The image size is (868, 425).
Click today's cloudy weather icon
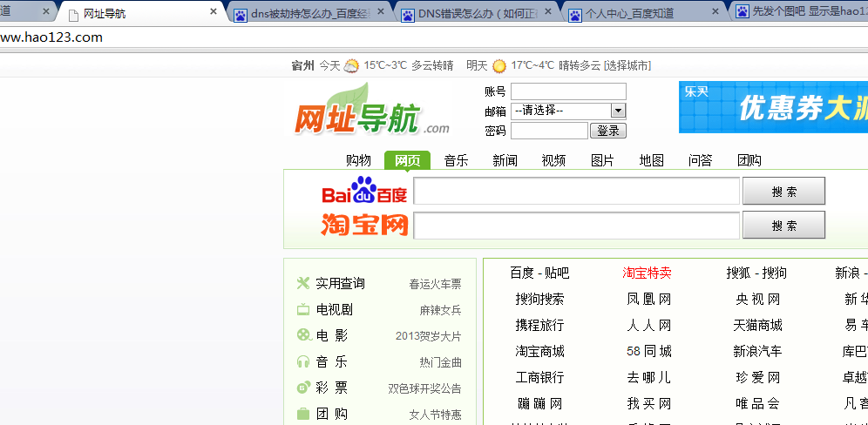tap(351, 66)
